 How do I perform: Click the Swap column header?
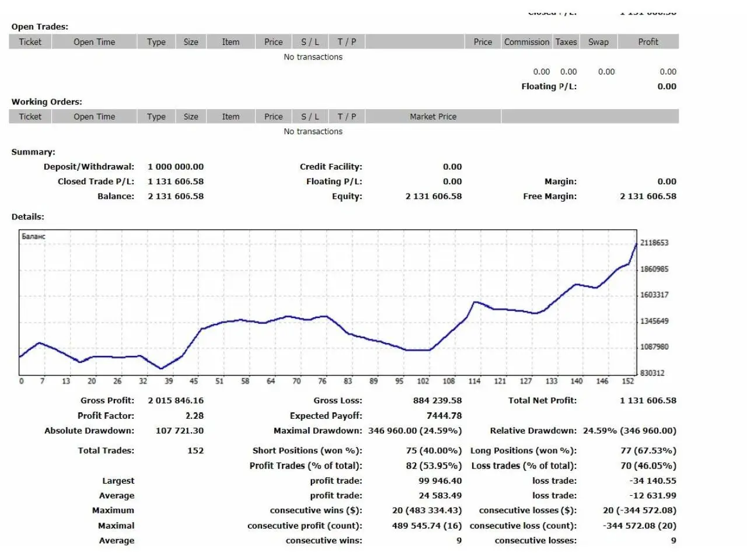coord(598,42)
